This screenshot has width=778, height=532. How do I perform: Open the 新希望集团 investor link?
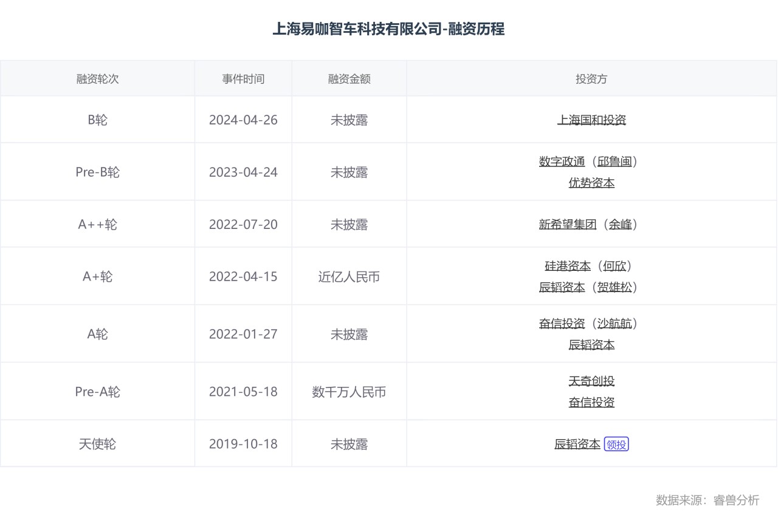tap(568, 225)
